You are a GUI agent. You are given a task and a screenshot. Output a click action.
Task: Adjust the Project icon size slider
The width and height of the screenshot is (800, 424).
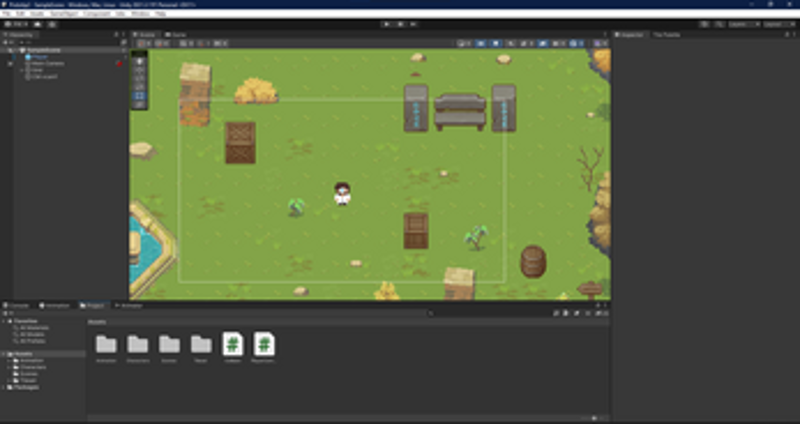592,418
